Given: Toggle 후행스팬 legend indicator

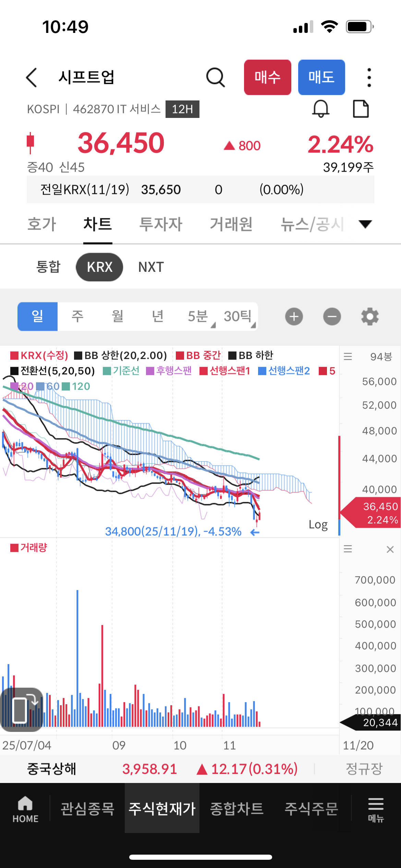Looking at the screenshot, I should click(169, 371).
